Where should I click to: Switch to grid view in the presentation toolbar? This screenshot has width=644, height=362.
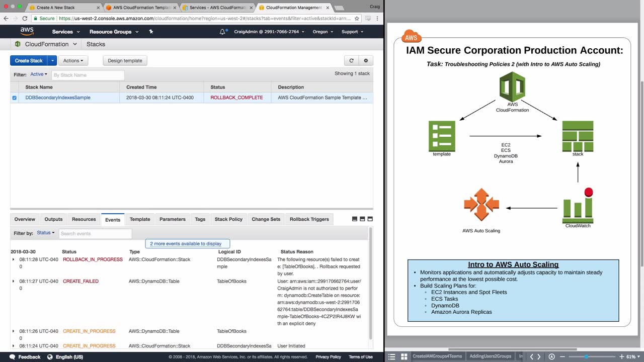click(x=404, y=356)
